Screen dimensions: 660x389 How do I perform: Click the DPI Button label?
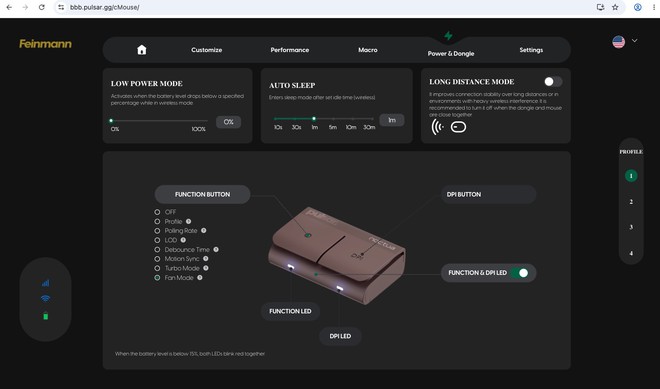tap(488, 194)
